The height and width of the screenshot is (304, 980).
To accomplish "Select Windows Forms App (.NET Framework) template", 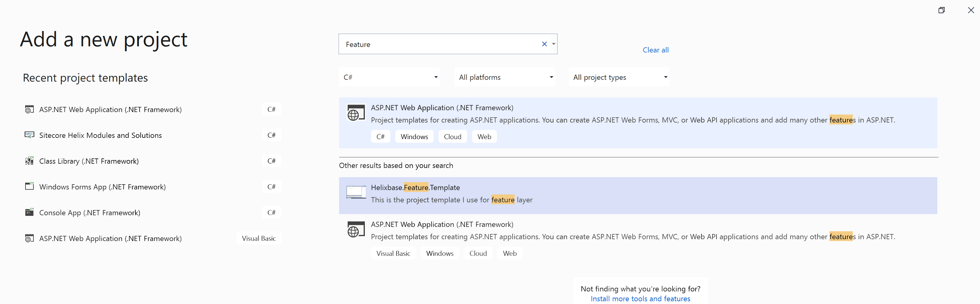I will pos(152,187).
